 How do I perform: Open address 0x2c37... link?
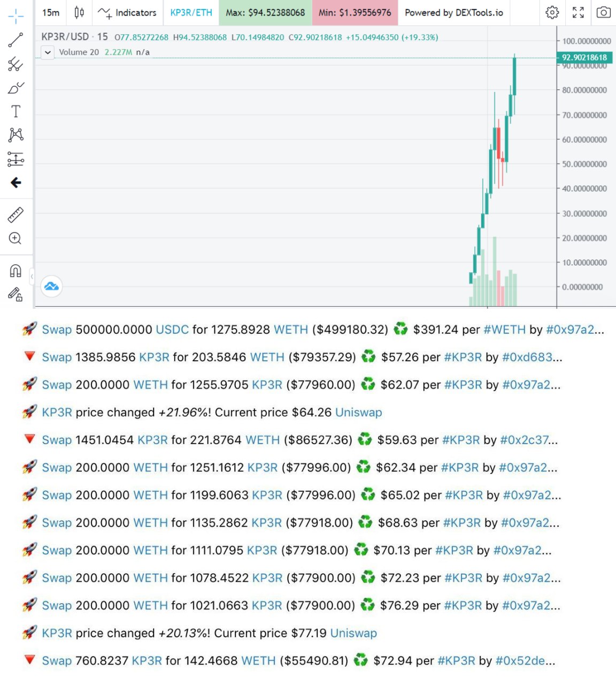click(x=529, y=440)
